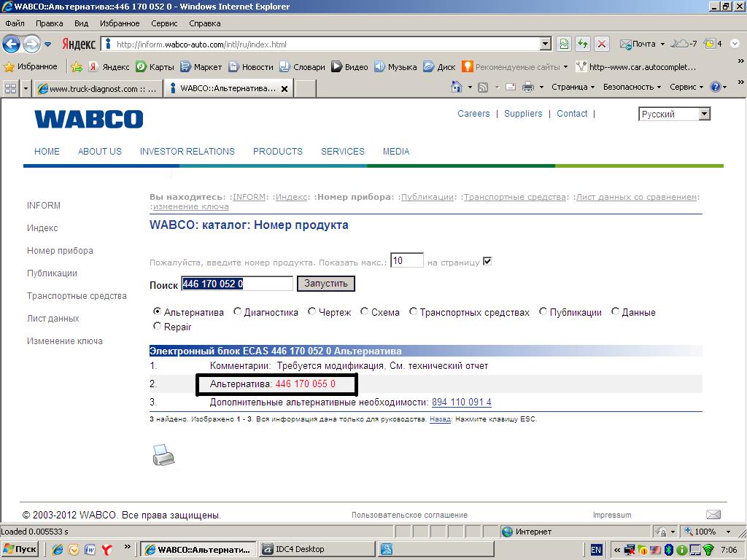
Task: Open the 894 110 091 4 link
Action: tap(462, 402)
